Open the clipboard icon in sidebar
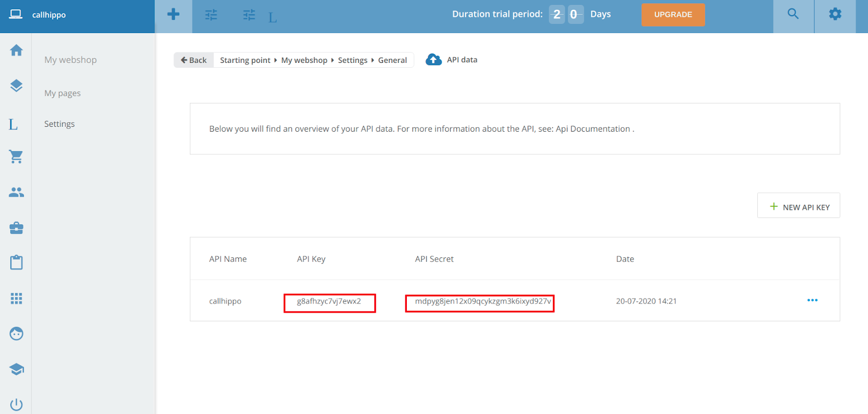The image size is (868, 414). (x=16, y=262)
